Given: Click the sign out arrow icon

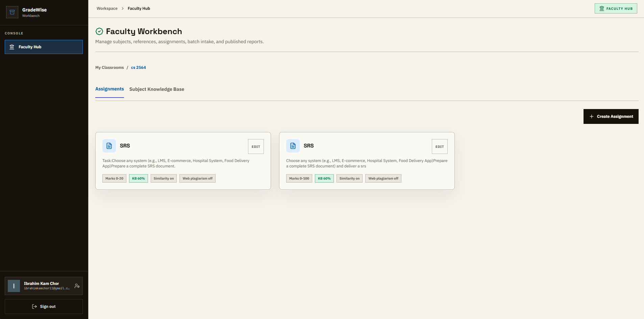Looking at the screenshot, I should coord(34,307).
